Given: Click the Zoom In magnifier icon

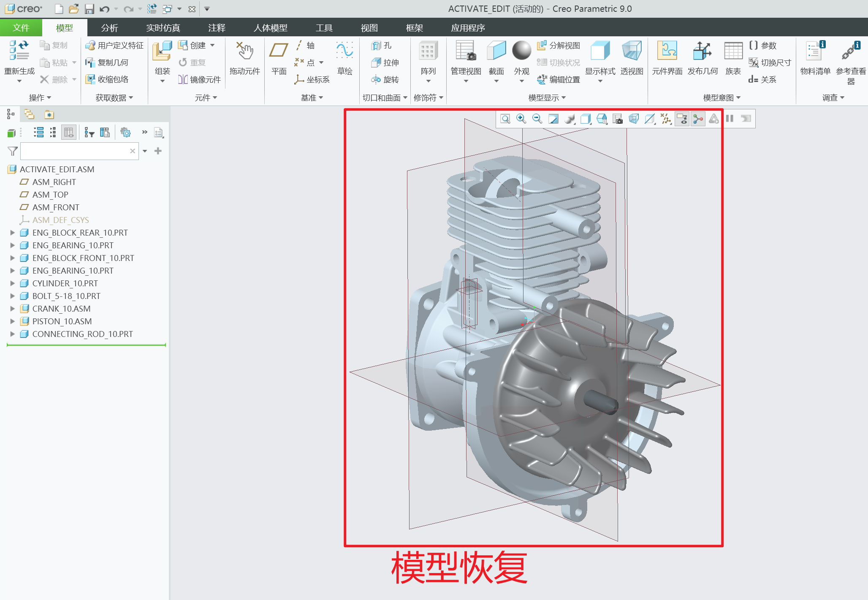Looking at the screenshot, I should click(521, 119).
